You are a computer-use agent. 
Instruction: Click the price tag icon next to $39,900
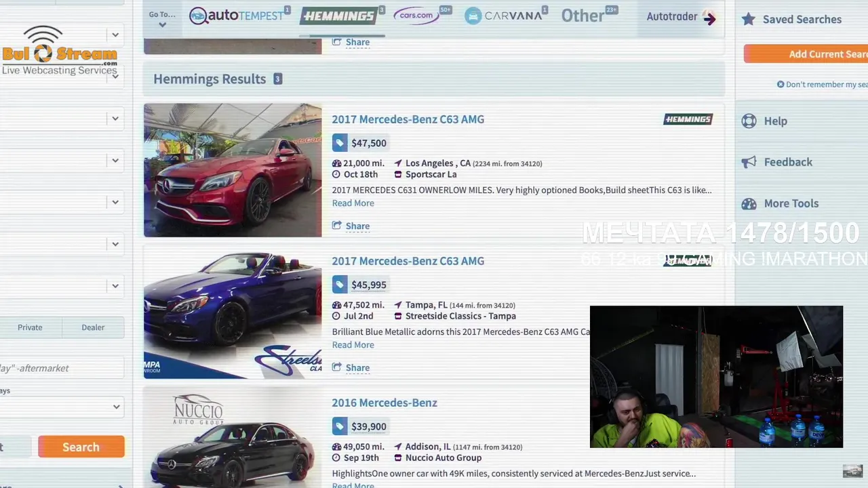point(339,426)
